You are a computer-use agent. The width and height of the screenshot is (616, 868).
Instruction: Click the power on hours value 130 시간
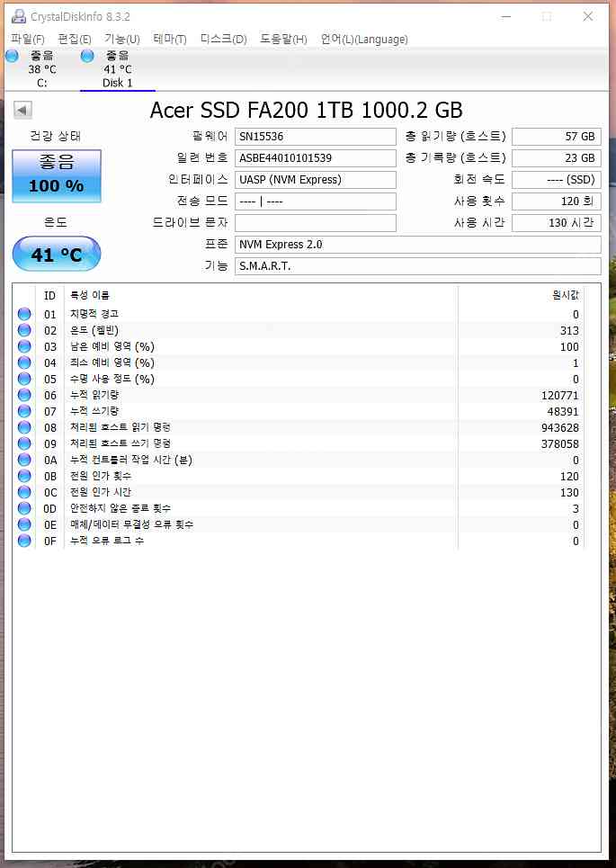coord(557,222)
